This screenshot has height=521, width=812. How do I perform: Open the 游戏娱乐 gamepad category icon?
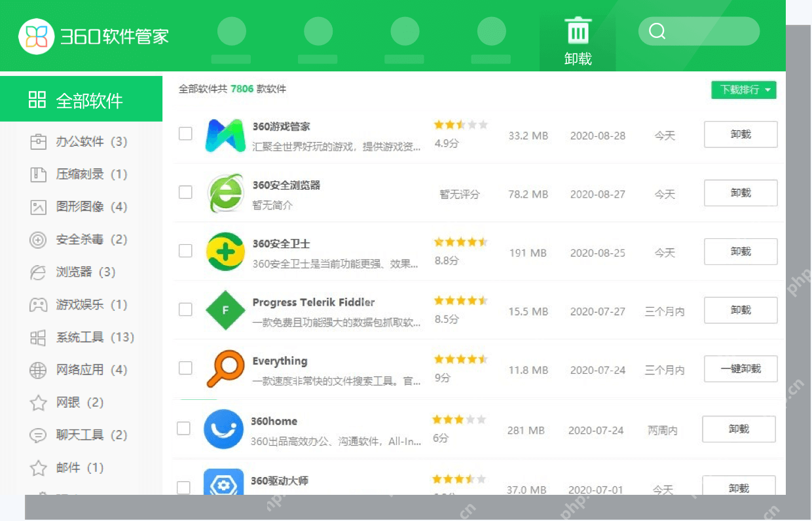click(x=39, y=304)
